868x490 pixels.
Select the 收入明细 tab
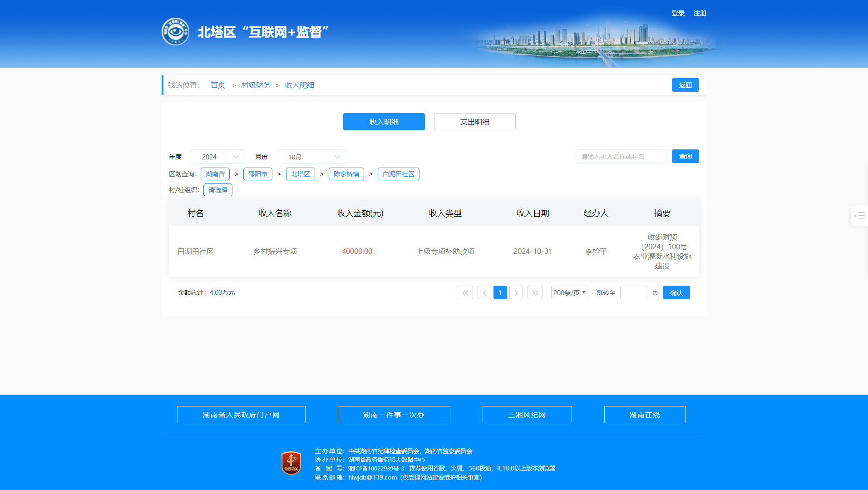[x=384, y=122]
